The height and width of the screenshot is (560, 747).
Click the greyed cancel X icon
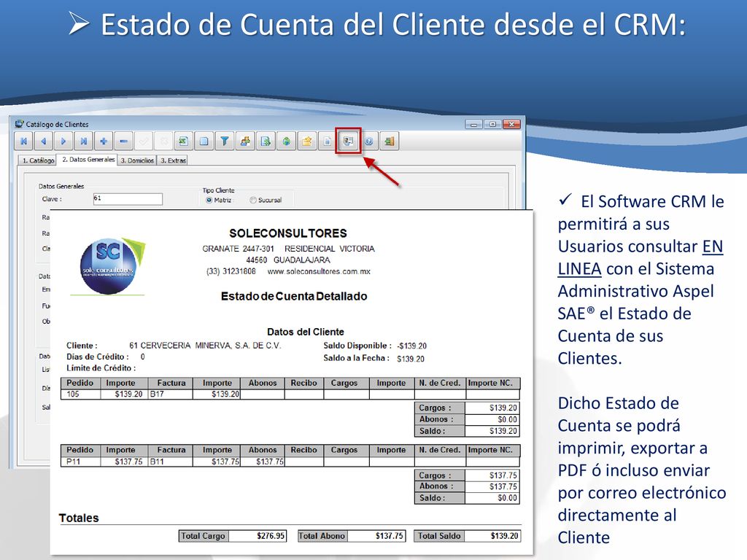(x=163, y=141)
